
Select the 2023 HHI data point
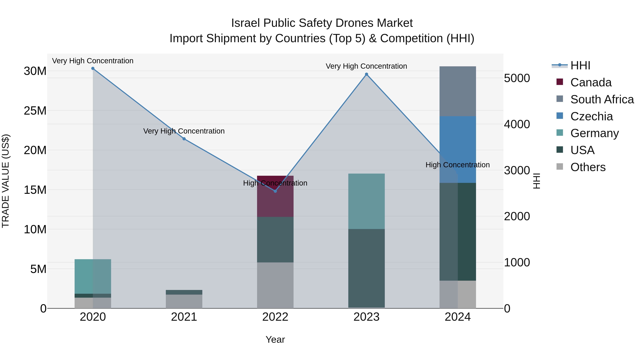point(367,74)
